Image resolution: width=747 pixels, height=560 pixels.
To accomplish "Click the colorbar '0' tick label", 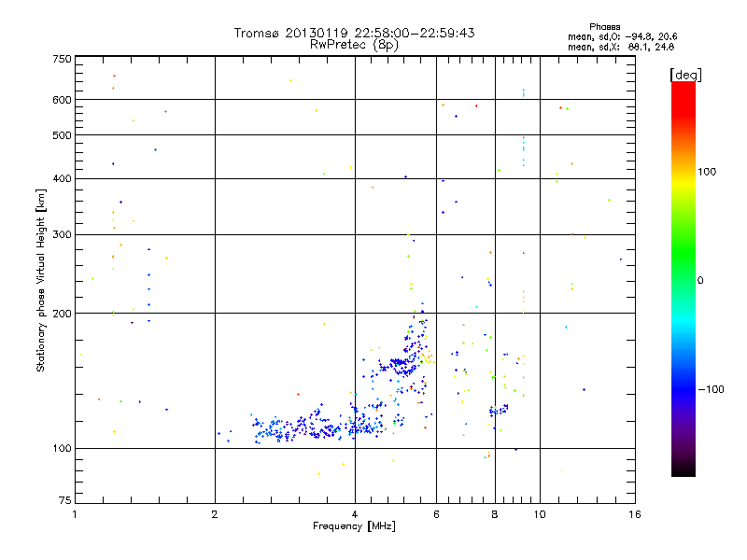I will (x=700, y=281).
